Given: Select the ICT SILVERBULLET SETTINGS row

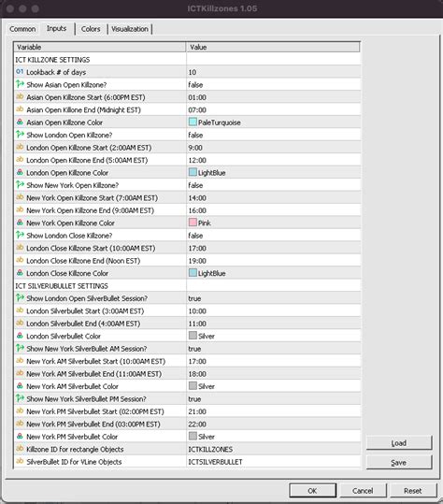Looking at the screenshot, I should point(187,286).
